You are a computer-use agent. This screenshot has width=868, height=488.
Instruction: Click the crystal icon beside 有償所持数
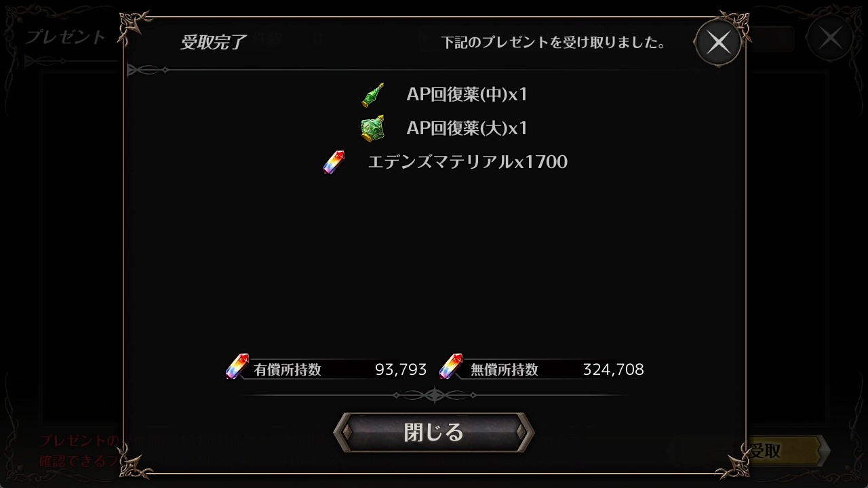(237, 367)
